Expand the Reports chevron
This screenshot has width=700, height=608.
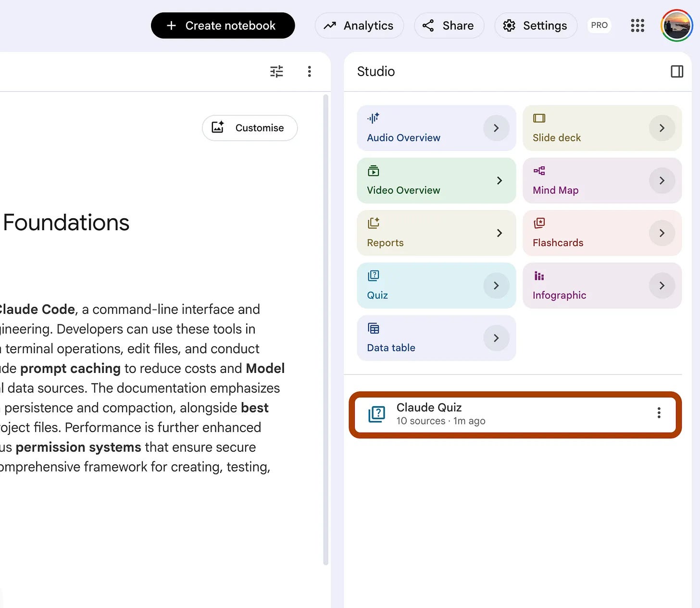[499, 233]
